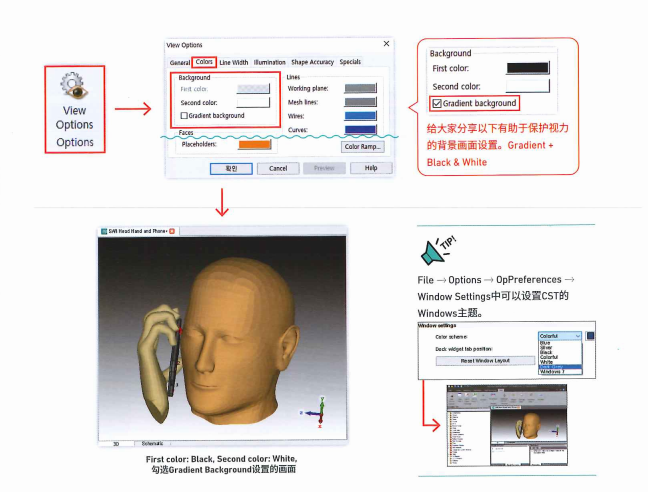The width and height of the screenshot is (648, 492).
Task: Switch to the Specials tab
Action: click(350, 62)
